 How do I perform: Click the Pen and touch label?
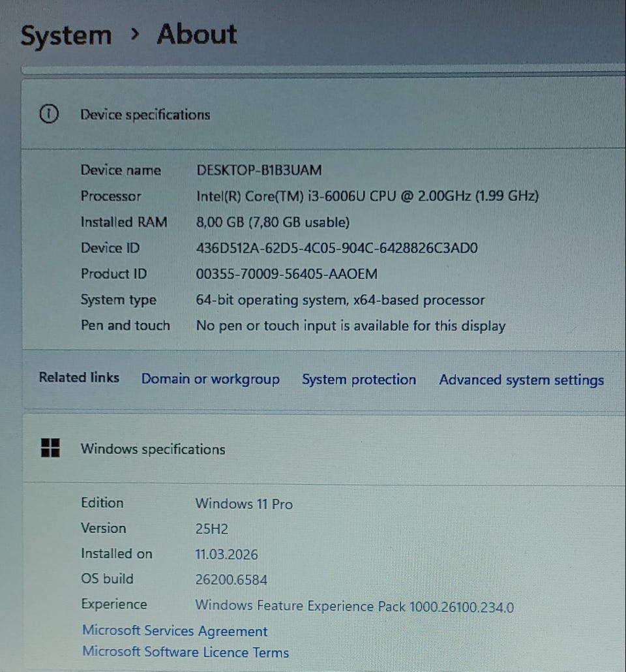click(x=125, y=326)
